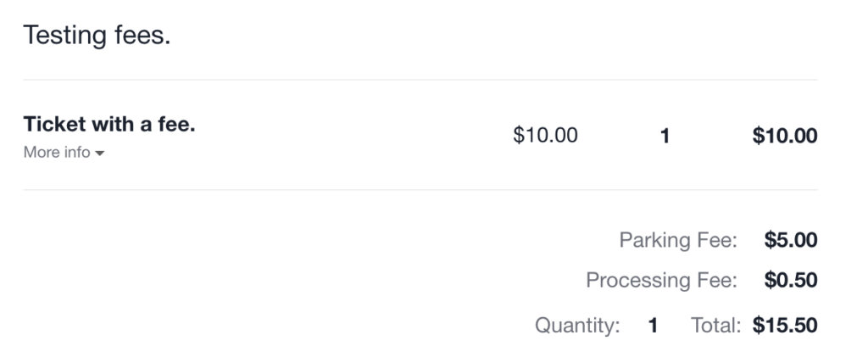Click the divider line below the More info row
The width and height of the screenshot is (868, 363).
(x=420, y=190)
